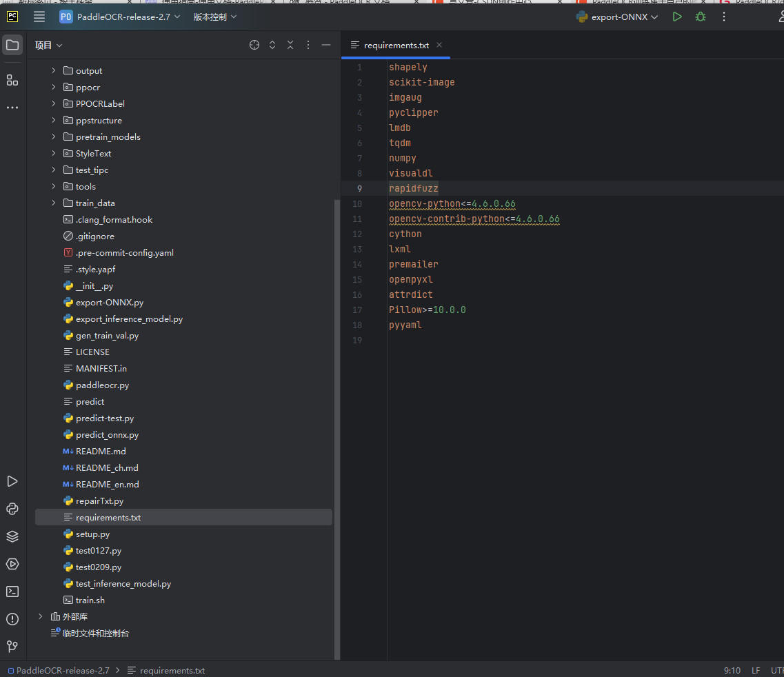The height and width of the screenshot is (677, 784).
Task: Open the Terminal tool window
Action: coord(12,592)
